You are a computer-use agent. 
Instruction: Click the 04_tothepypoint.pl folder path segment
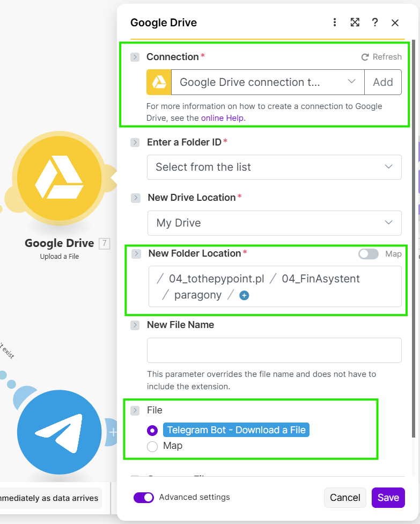pos(216,279)
